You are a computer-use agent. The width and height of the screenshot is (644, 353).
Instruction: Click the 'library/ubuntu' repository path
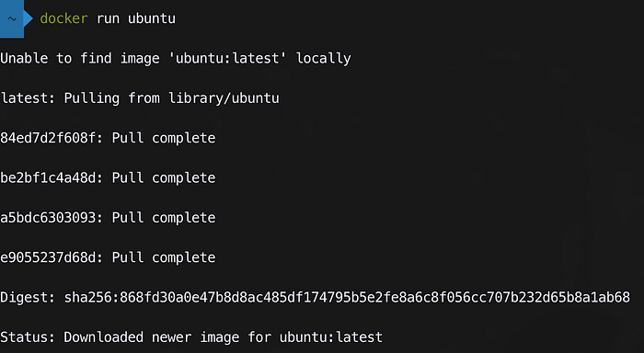point(224,98)
